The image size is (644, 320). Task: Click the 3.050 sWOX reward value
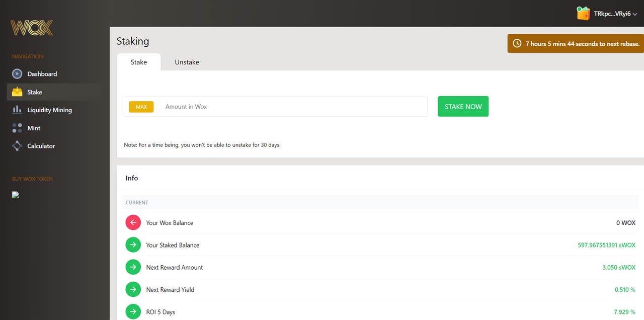coord(619,267)
